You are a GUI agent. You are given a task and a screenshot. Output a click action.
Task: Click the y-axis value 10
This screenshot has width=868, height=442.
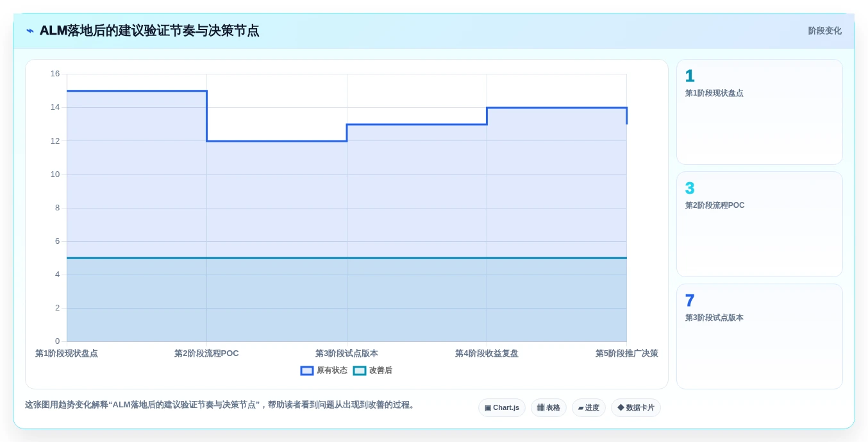(55, 174)
